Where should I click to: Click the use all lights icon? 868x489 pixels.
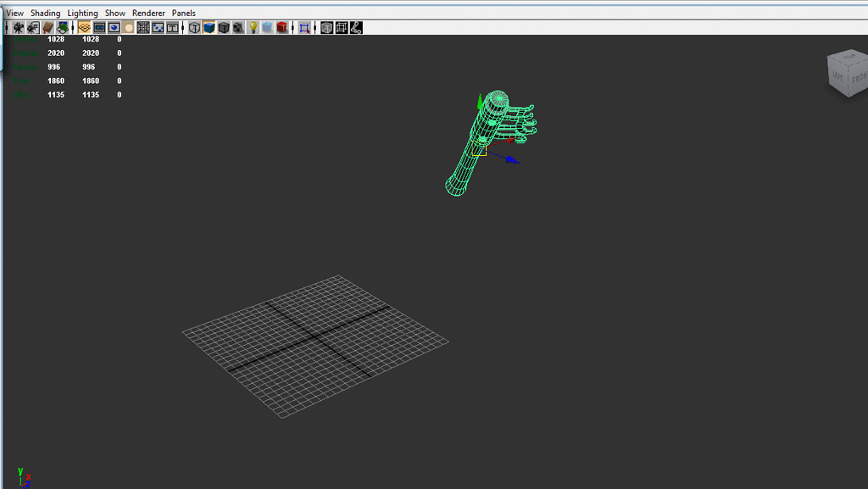tap(251, 27)
